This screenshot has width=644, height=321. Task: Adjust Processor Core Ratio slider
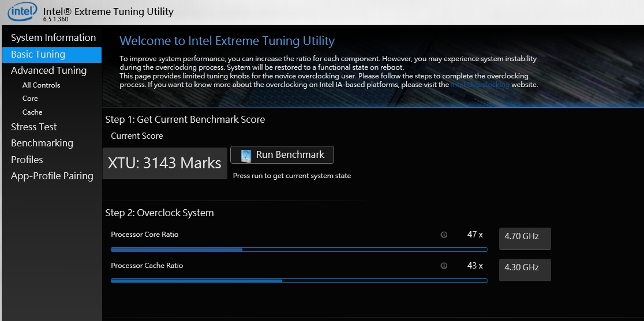(x=299, y=250)
